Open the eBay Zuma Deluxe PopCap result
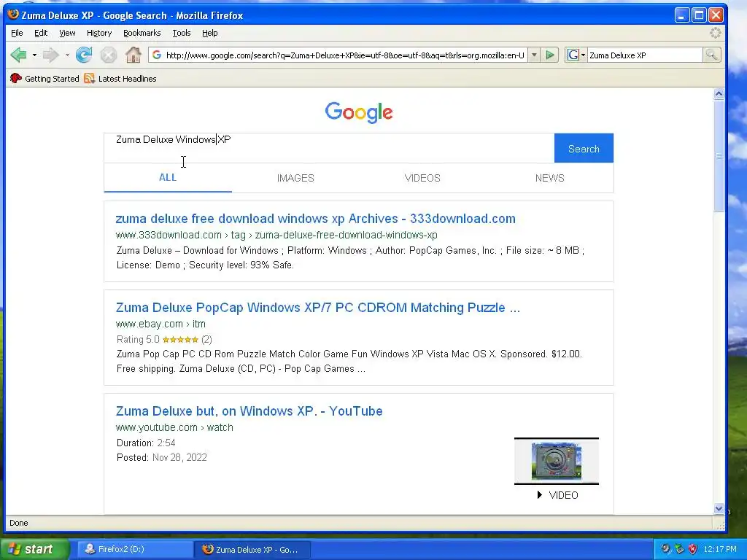 pos(318,308)
